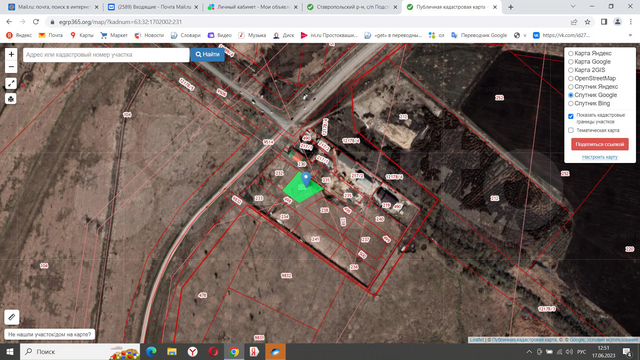
Task: Click the Найти search button
Action: (x=208, y=55)
